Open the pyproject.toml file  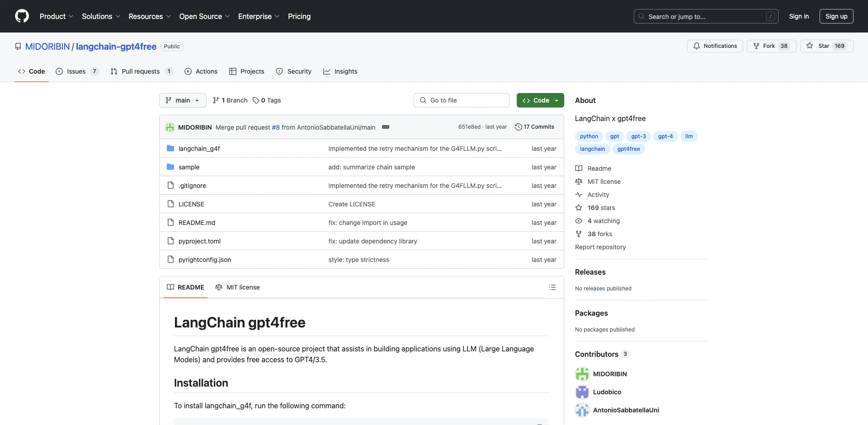tap(199, 241)
